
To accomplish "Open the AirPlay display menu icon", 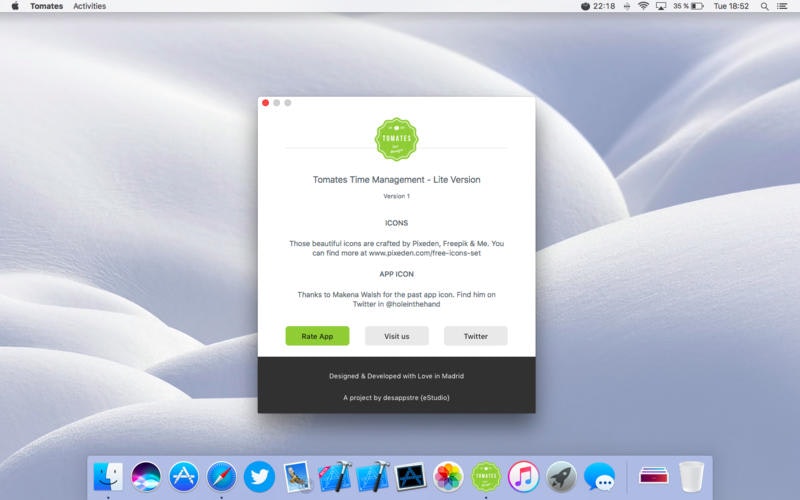I will pyautogui.click(x=661, y=6).
